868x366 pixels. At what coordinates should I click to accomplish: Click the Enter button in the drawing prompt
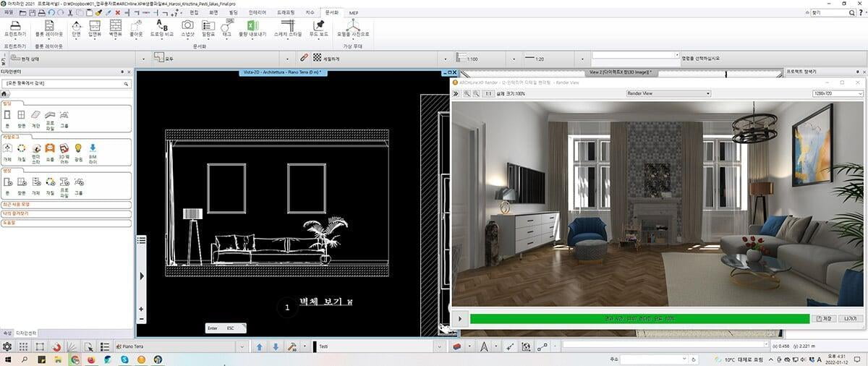[213, 328]
